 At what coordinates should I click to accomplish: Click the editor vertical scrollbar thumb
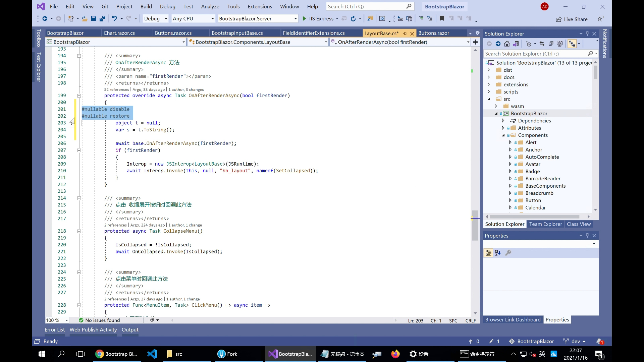475,226
